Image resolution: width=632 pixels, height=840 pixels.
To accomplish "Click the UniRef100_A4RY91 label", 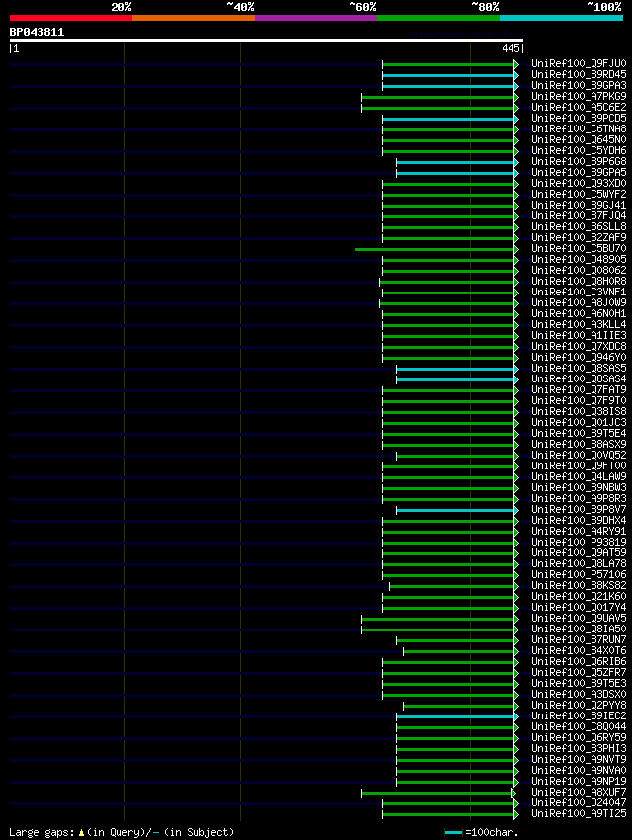I will tap(579, 531).
